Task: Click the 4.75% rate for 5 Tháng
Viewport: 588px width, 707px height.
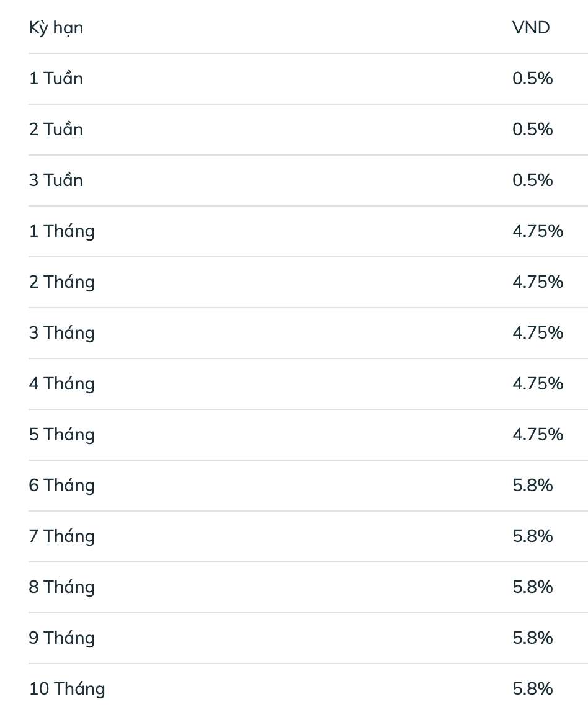Action: 538,435
